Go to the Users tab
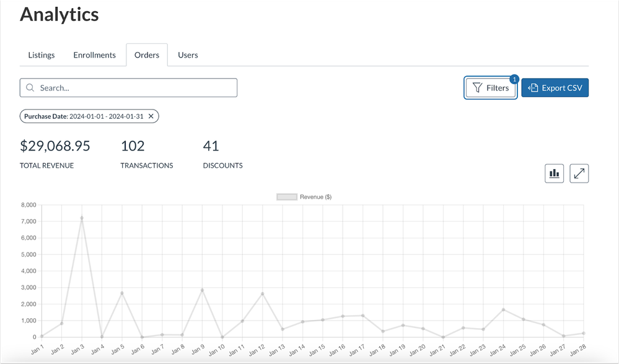Viewport: 619px width, 364px height. pyautogui.click(x=188, y=55)
